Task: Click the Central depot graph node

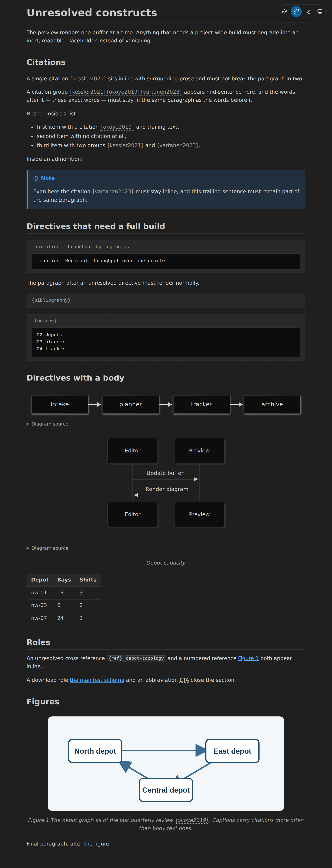Action: click(x=166, y=790)
